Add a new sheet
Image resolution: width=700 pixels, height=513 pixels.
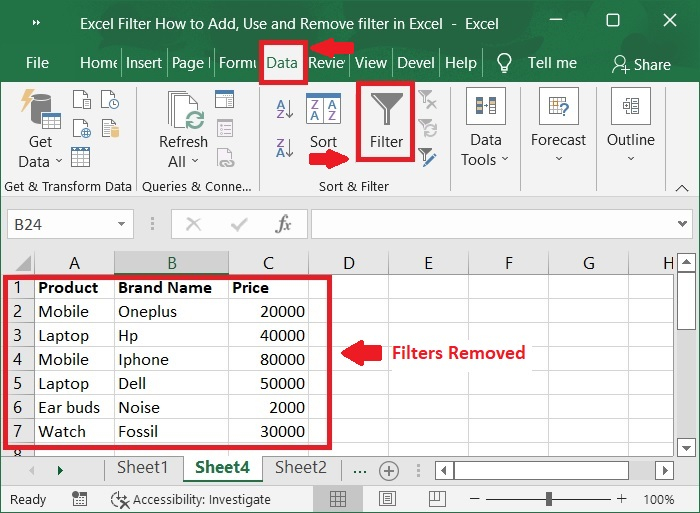click(x=389, y=471)
